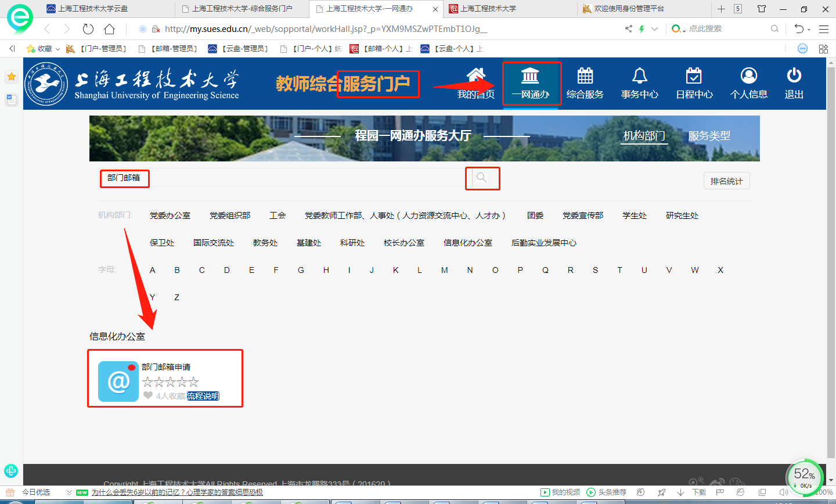Switch to 综合服务门户 browser tab

click(x=242, y=9)
